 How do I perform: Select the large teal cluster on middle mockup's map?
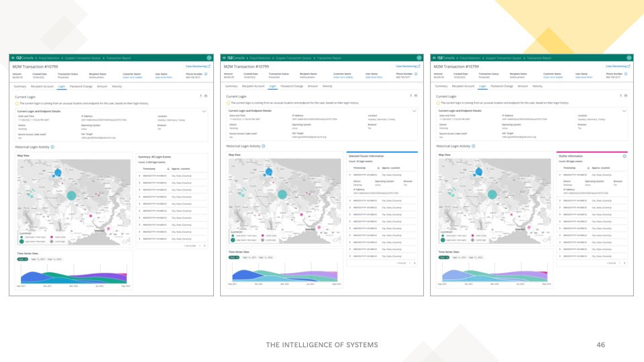click(282, 194)
